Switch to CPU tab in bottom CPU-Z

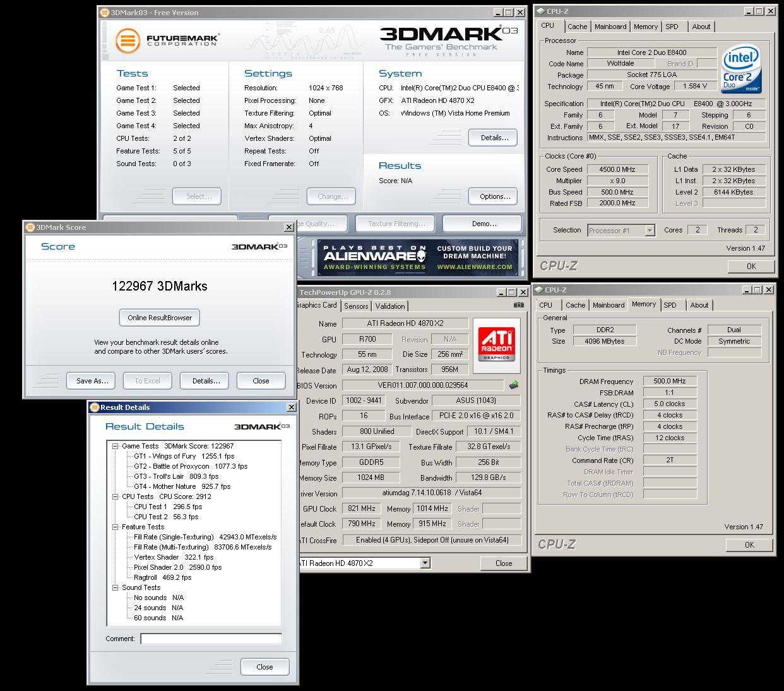point(546,305)
